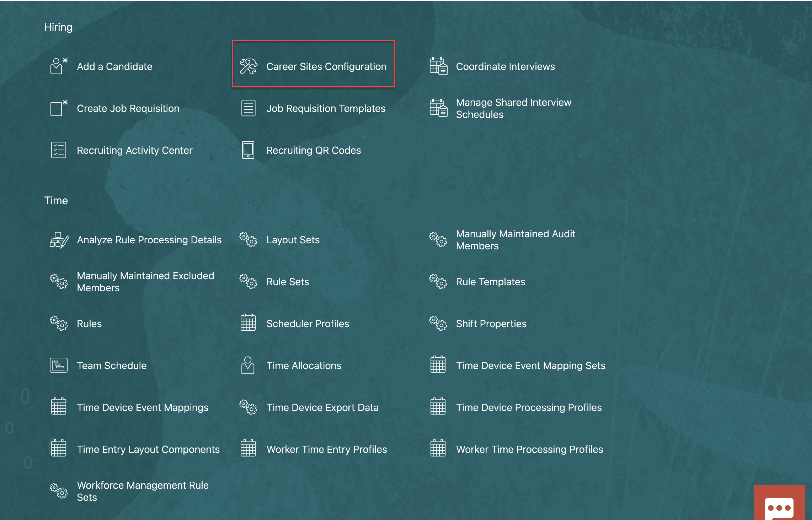Open the Layout Sets link

click(293, 240)
